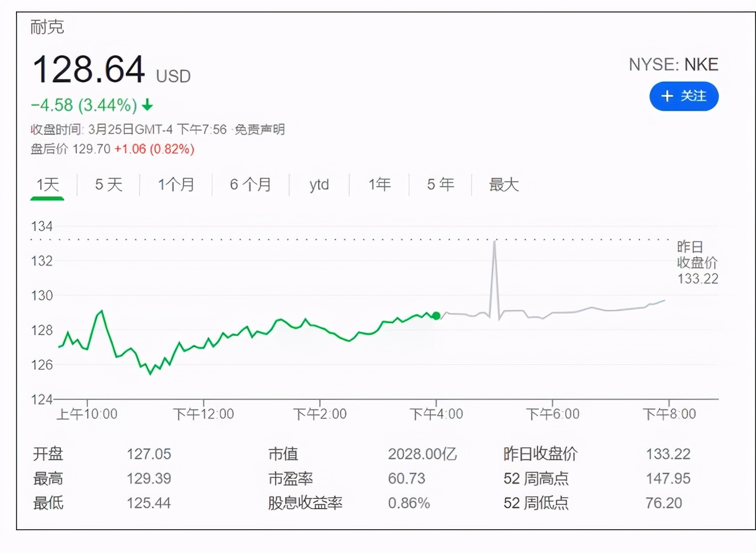The height and width of the screenshot is (553, 756).
Task: Open the 最大 historical view
Action: click(503, 184)
